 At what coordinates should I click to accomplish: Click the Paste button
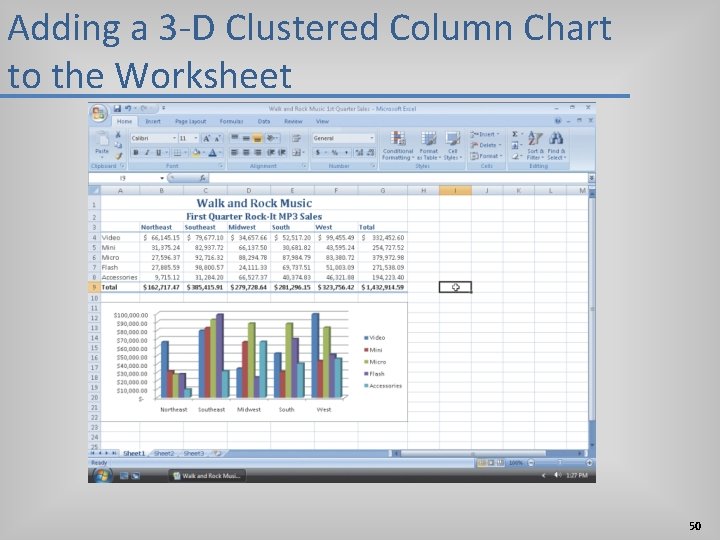pyautogui.click(x=101, y=143)
